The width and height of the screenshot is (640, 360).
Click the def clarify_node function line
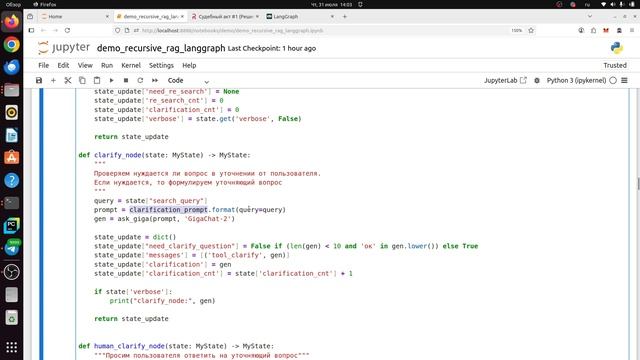click(164, 155)
